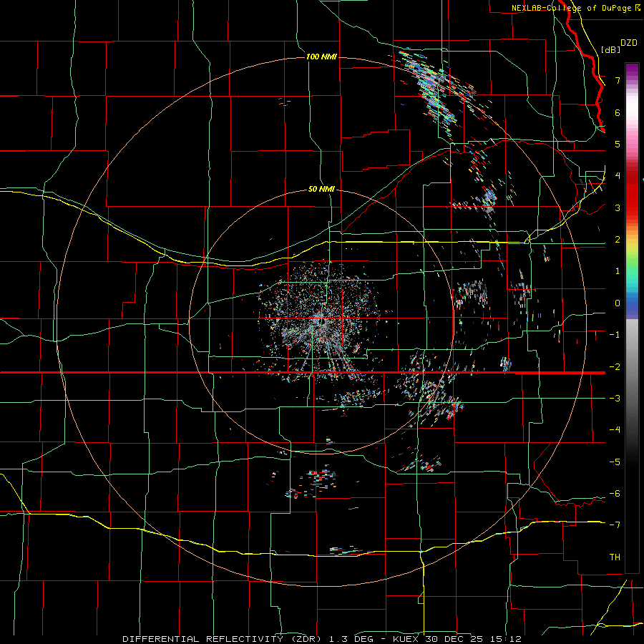Click the -1 value on the dB scale
The width and height of the screenshot is (644, 644).
[615, 335]
